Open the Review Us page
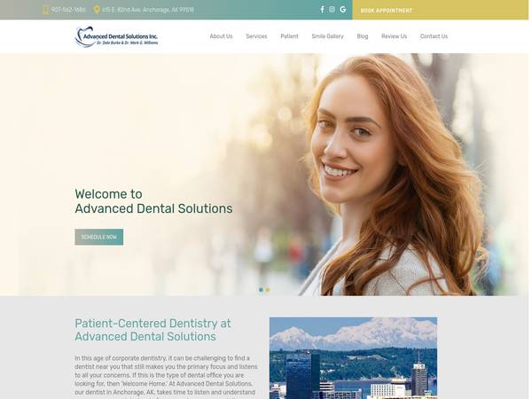The width and height of the screenshot is (532, 399). 394,36
